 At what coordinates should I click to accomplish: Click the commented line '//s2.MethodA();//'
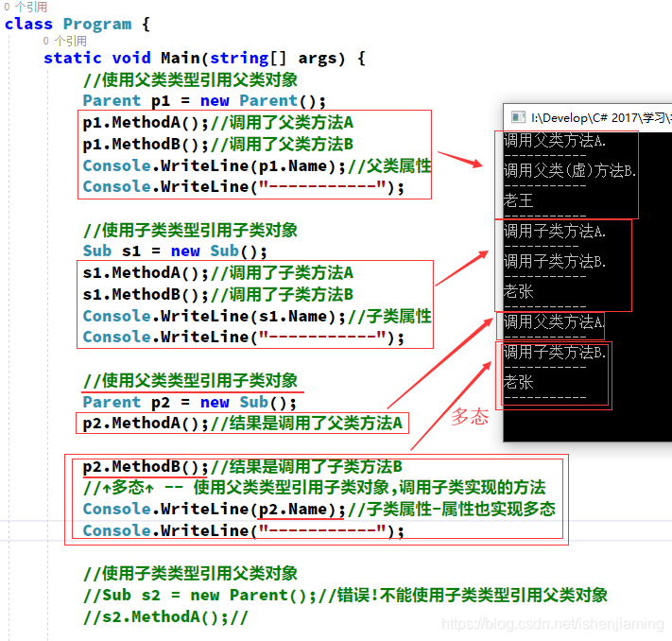(x=165, y=617)
